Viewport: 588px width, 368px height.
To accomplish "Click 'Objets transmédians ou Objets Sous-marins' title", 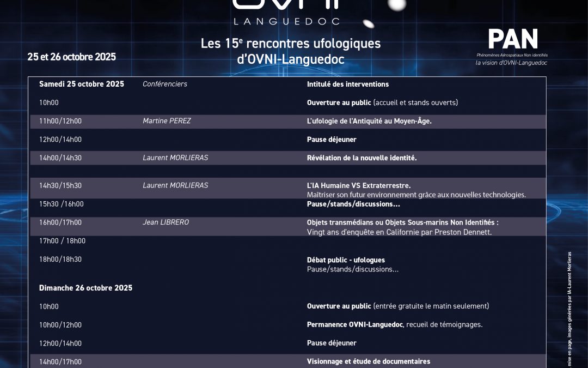I will coord(402,222).
